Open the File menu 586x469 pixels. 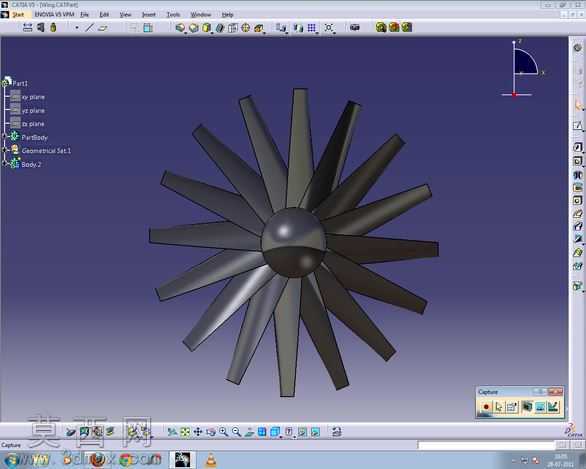(84, 15)
